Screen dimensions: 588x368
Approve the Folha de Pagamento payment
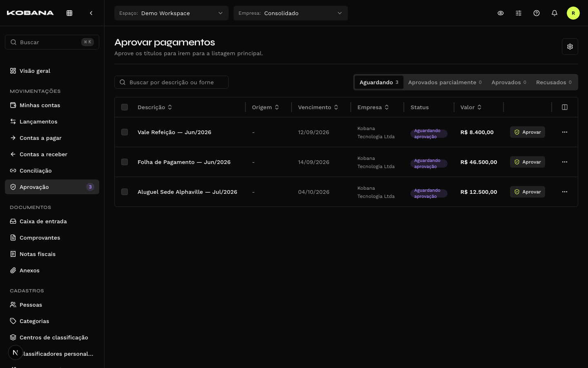[528, 162]
